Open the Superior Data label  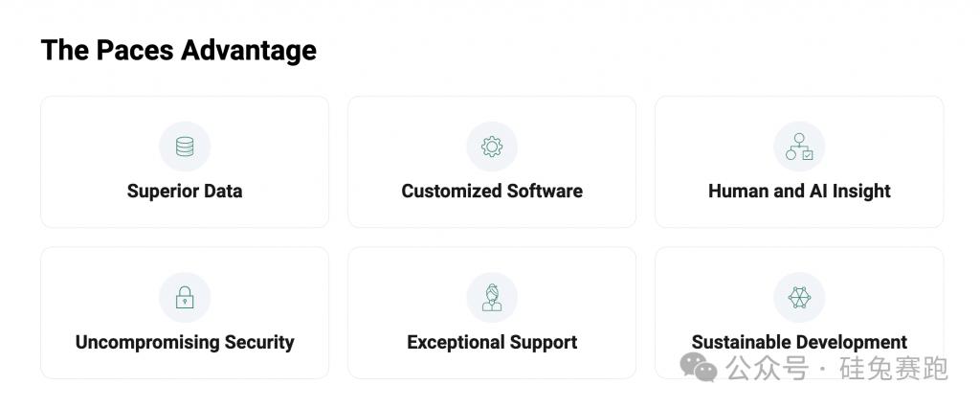point(185,191)
